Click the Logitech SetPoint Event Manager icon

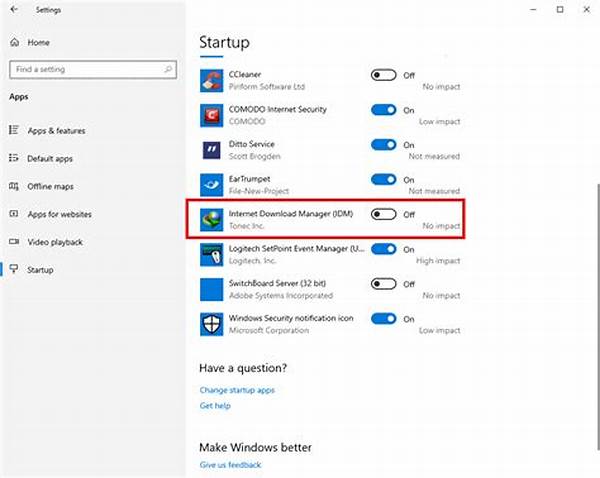click(212, 254)
